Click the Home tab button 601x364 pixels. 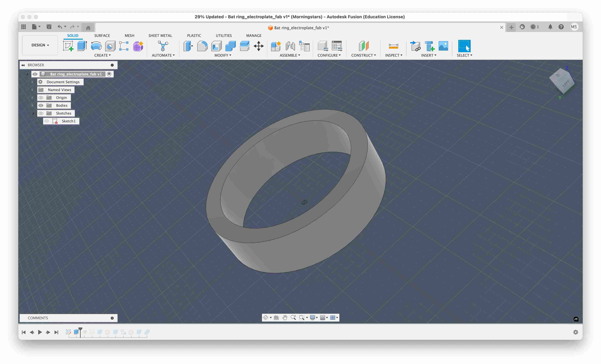[x=88, y=28]
